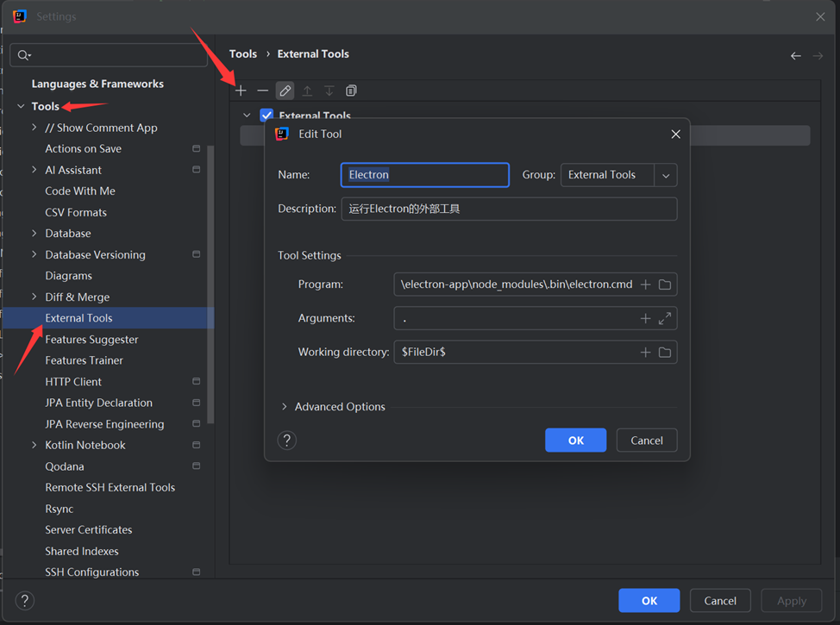
Task: Collapse the Tools settings tree node
Action: [x=21, y=107]
